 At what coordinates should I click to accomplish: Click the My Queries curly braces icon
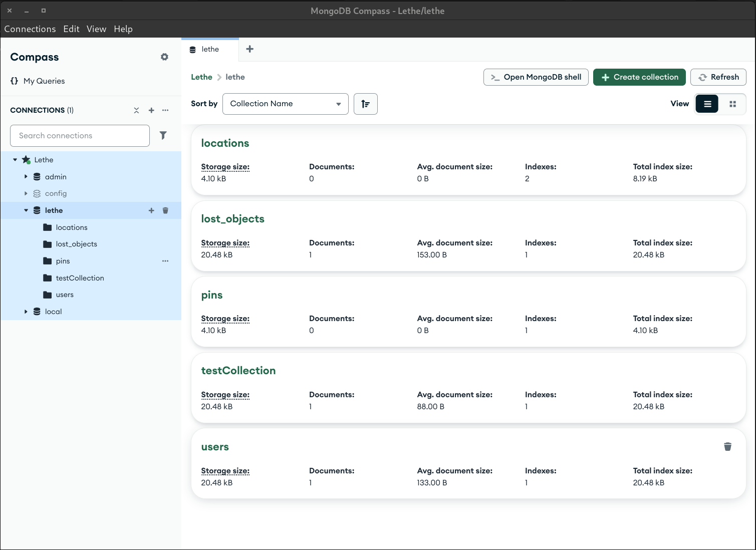[15, 81]
